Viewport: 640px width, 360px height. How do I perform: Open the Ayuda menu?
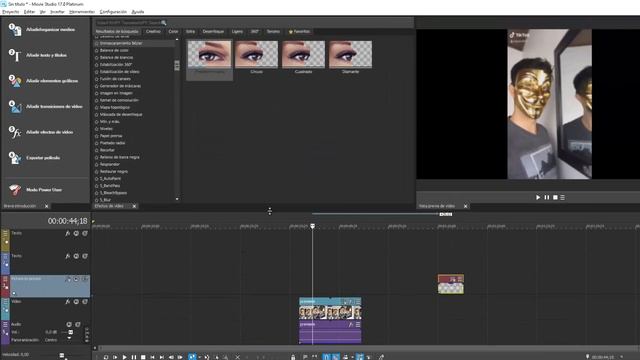point(138,12)
